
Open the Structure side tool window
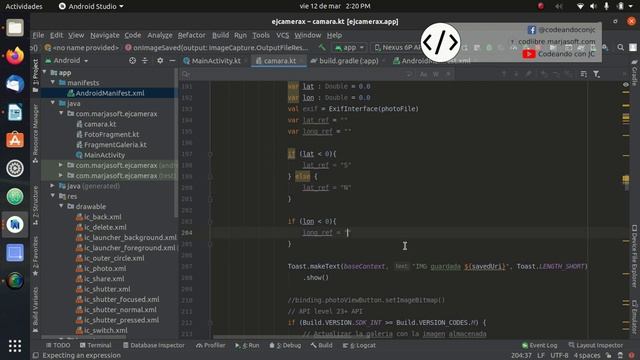(36, 206)
